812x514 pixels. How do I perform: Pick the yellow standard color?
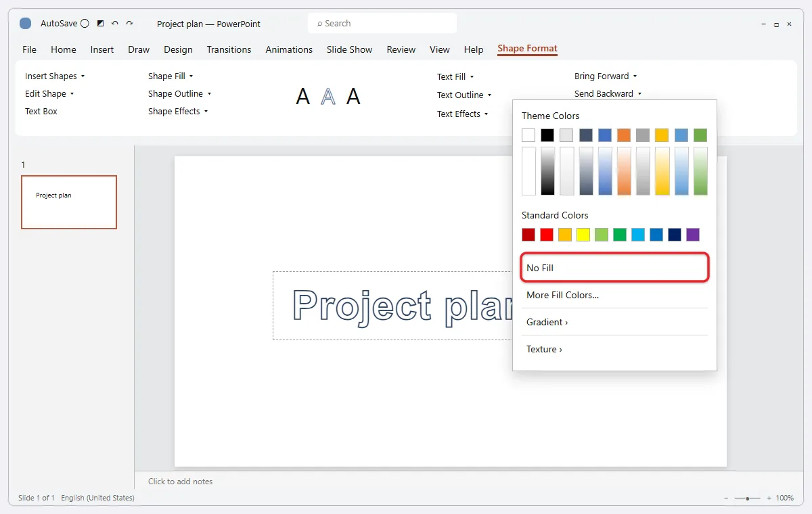coord(583,235)
